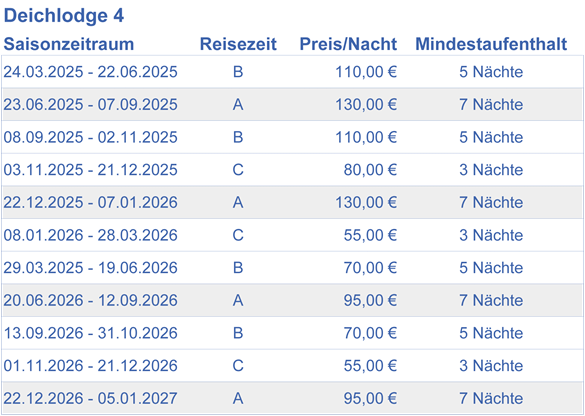Select the 22.12.2026 - 05.01.2027 date range
Screen dimensions: 585x416
(x=90, y=398)
